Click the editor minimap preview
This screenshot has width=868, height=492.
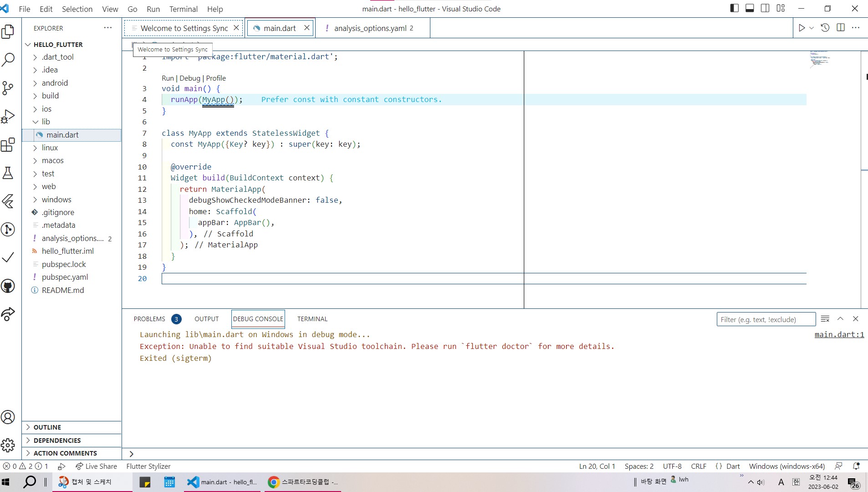(x=820, y=59)
